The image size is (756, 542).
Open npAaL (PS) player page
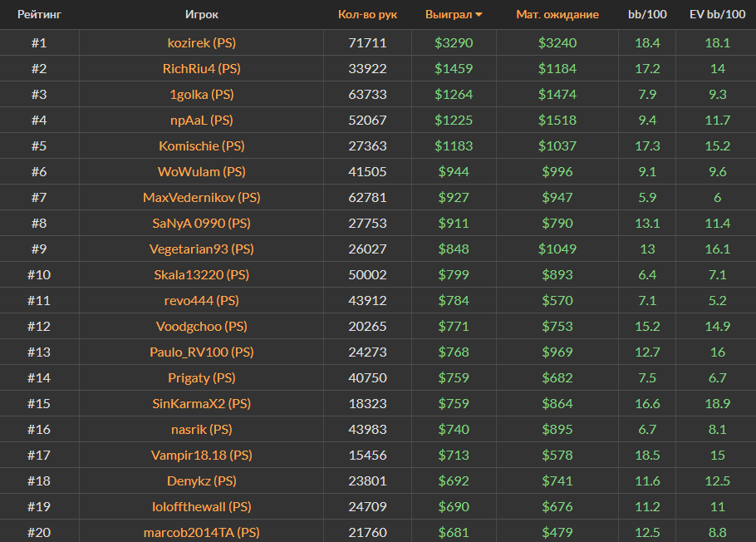(x=202, y=120)
